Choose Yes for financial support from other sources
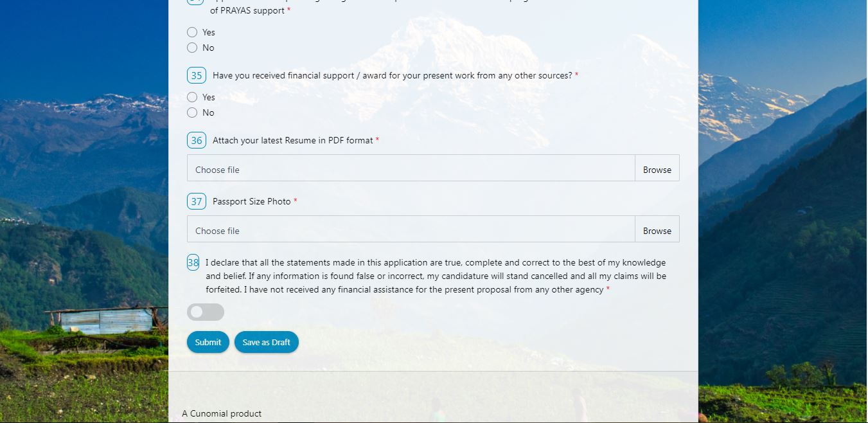 point(192,97)
